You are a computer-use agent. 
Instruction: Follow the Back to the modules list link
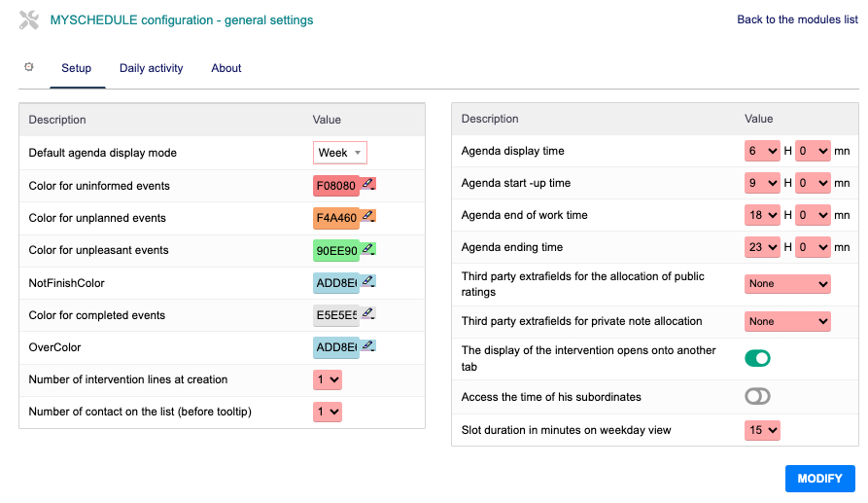tap(797, 19)
